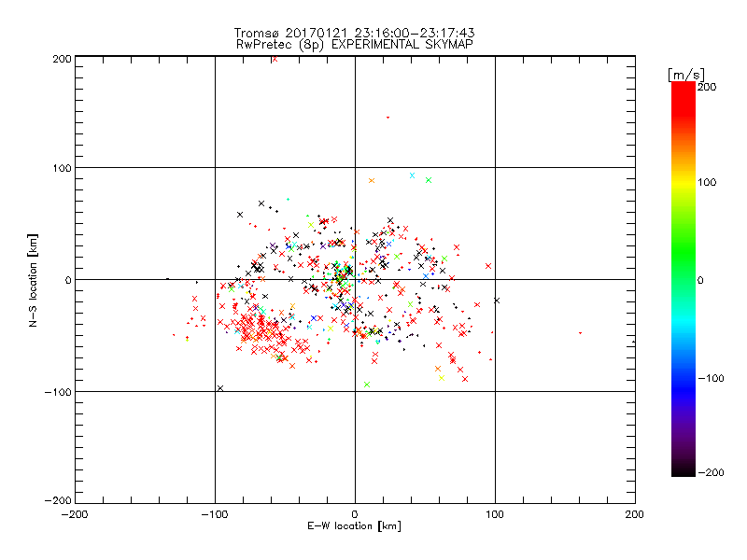Viewport: 747px width, 560px height.
Task: Click the rainbow velocity colorbar
Action: (684, 278)
